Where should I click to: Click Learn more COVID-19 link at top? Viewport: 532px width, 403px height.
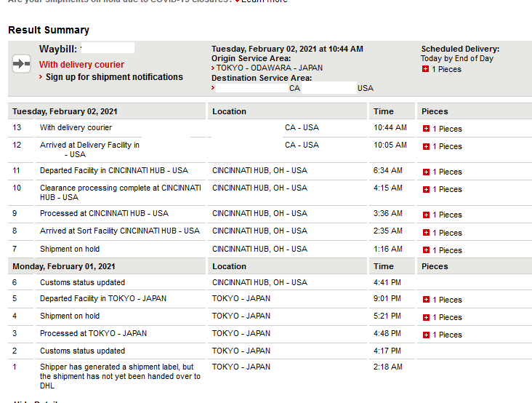click(x=264, y=1)
